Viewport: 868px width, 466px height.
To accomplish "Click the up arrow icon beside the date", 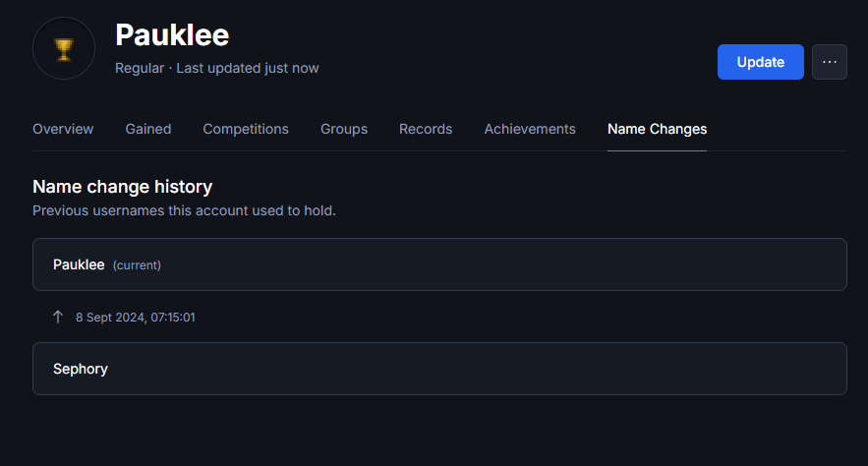I will 58,317.
